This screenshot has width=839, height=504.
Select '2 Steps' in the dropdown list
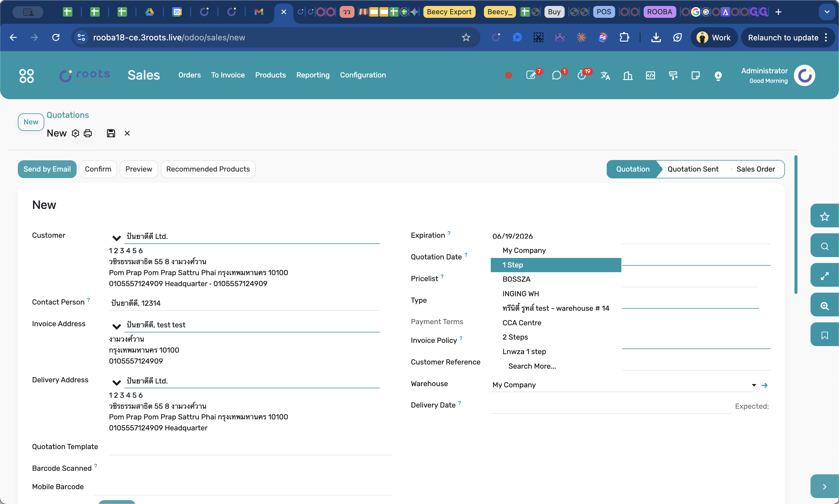click(x=556, y=337)
